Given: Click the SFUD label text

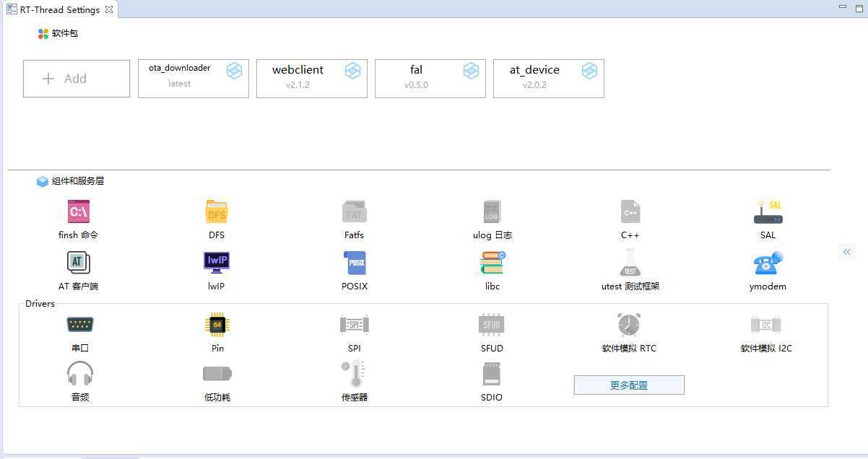Looking at the screenshot, I should pos(492,349).
